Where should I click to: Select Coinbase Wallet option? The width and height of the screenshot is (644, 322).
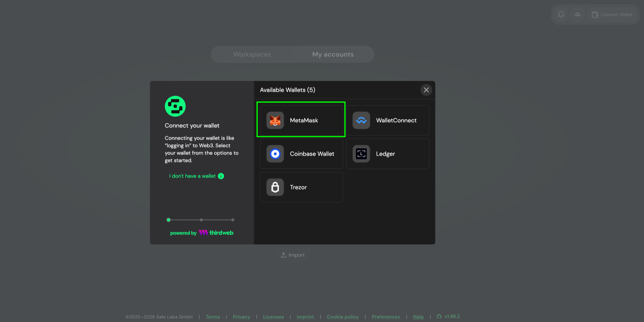click(x=301, y=154)
